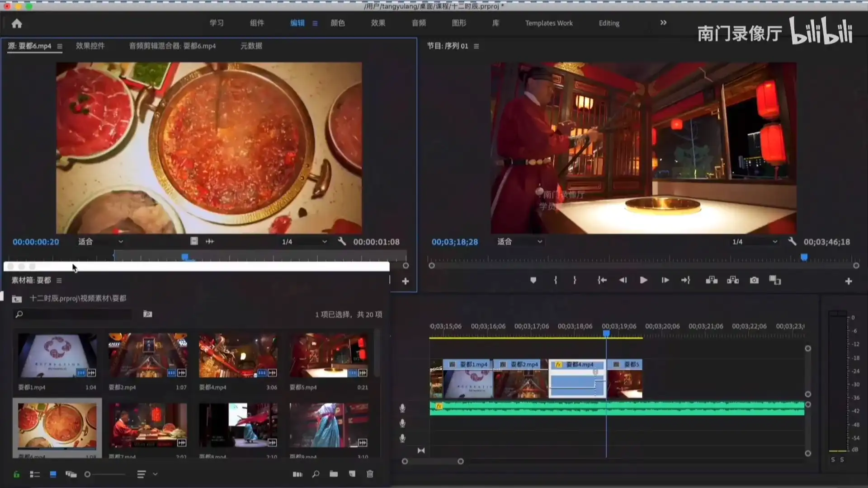Go to the Home screen
The image size is (868, 488).
pos(17,23)
